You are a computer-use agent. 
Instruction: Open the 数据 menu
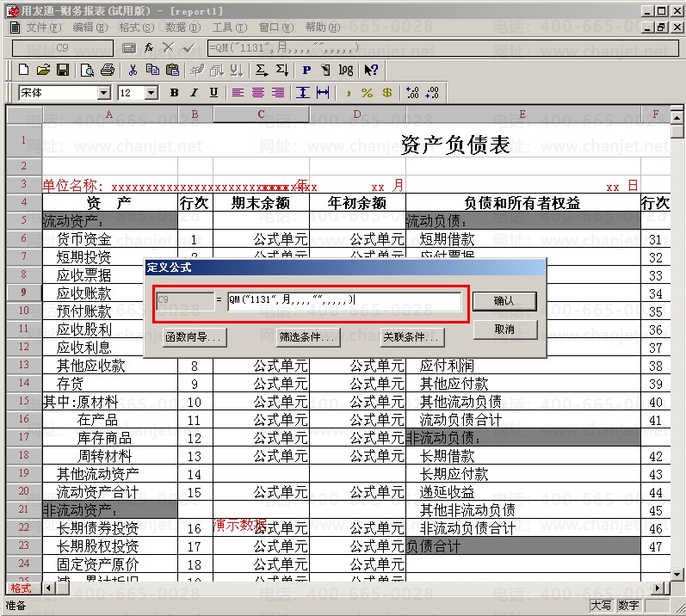182,28
